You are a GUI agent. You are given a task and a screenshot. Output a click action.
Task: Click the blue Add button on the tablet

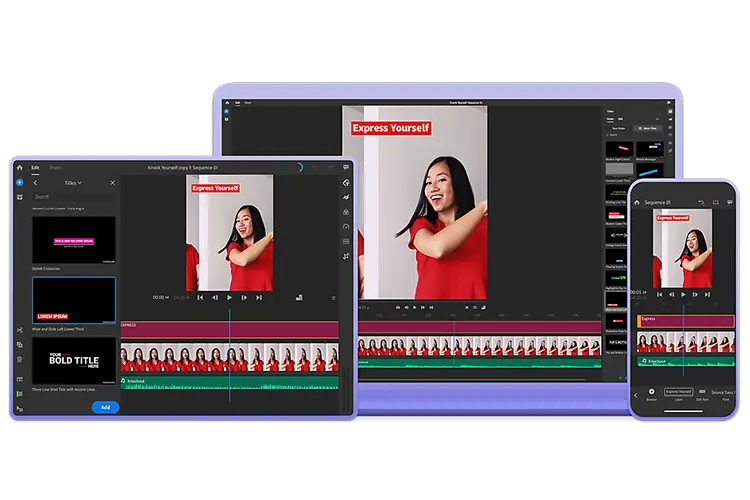pos(105,407)
